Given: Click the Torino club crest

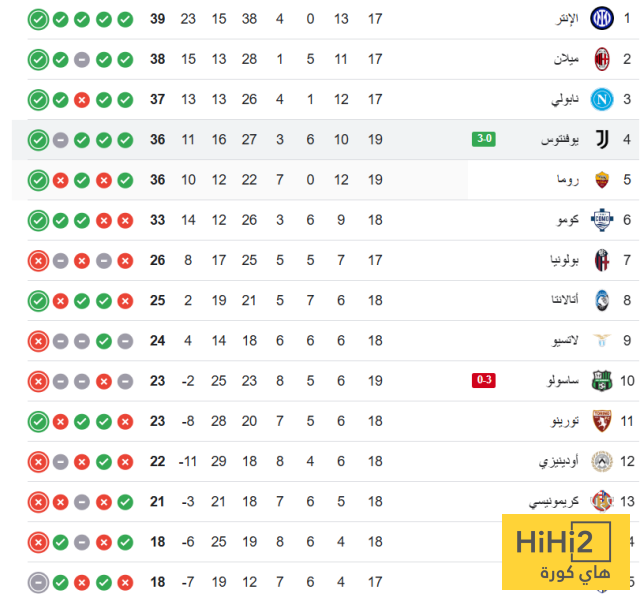Looking at the screenshot, I should [602, 421].
